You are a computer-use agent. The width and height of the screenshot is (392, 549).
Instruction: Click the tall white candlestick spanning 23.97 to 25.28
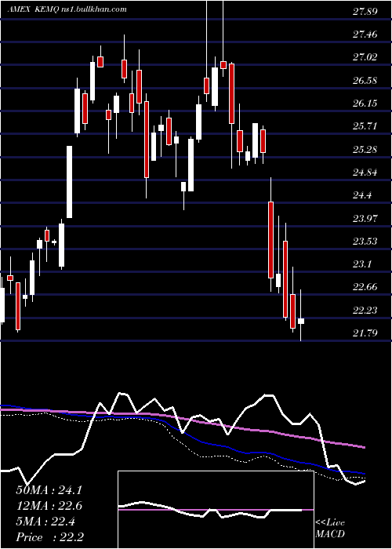point(70,182)
